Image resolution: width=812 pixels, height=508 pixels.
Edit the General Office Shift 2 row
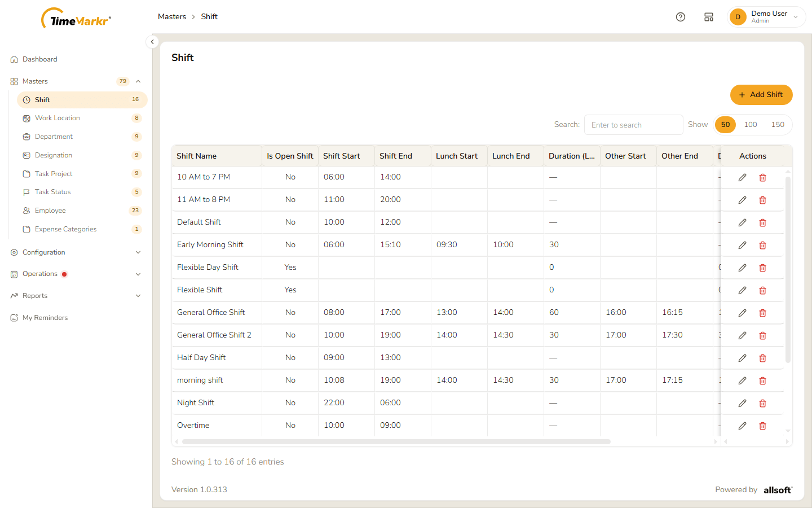[742, 335]
